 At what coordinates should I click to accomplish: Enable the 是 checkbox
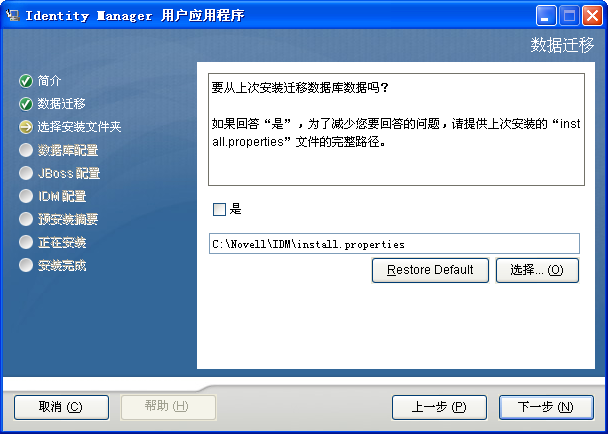point(219,209)
